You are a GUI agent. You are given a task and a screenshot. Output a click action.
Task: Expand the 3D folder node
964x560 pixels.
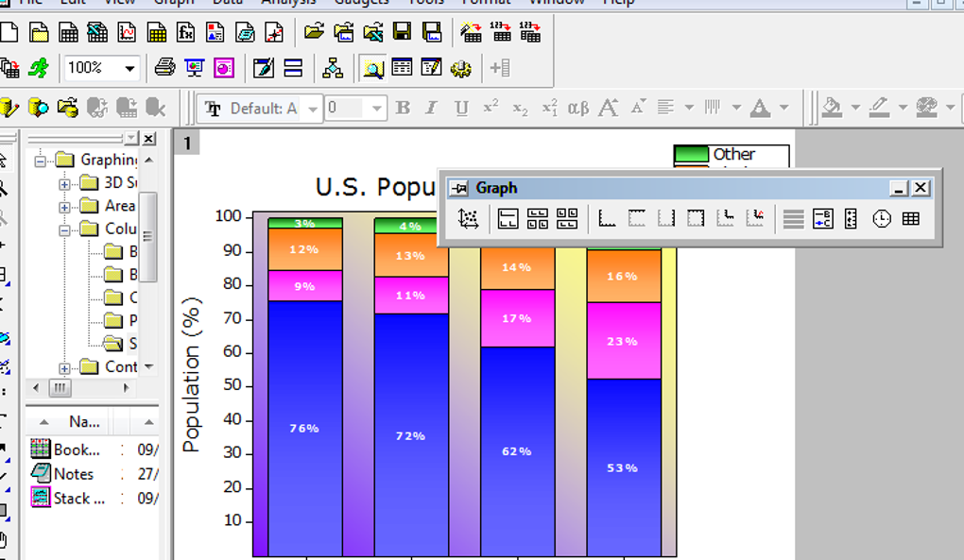click(64, 183)
